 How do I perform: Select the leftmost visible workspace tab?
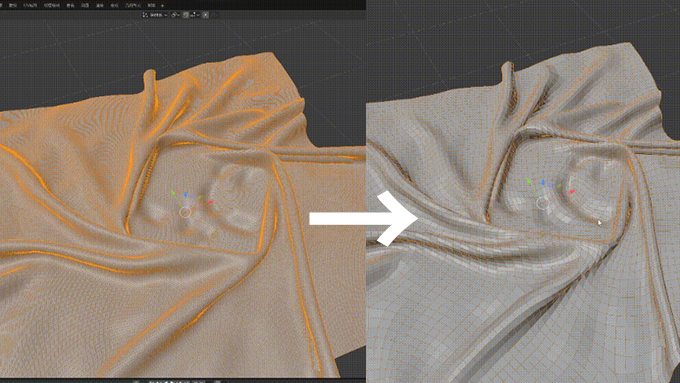[x=13, y=6]
